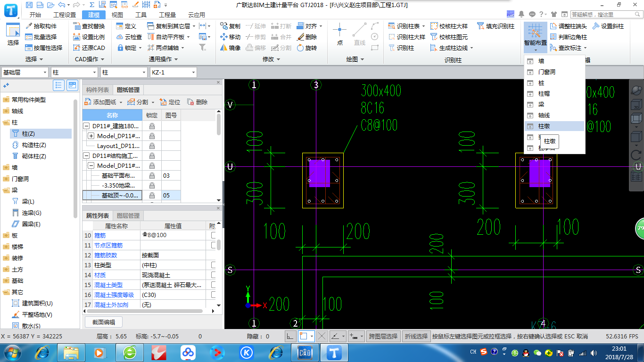Click the 删除 eraser tool in ribbon

(x=307, y=37)
